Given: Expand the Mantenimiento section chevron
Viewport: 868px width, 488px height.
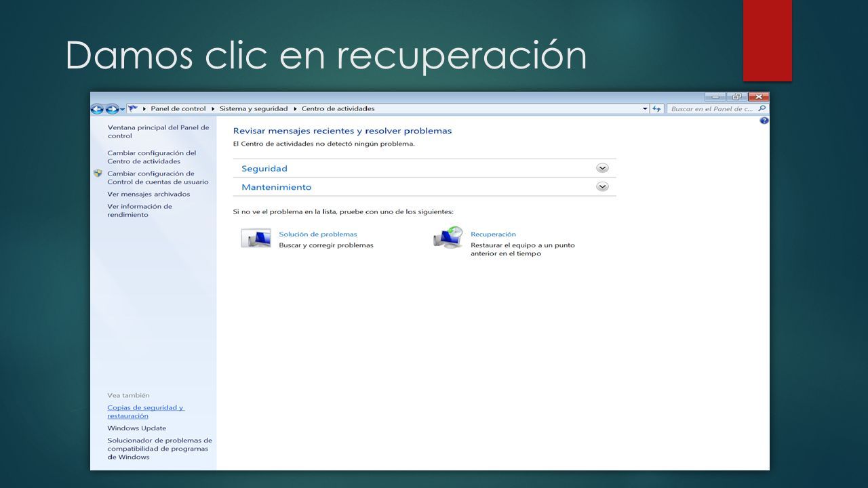Looking at the screenshot, I should 602,186.
